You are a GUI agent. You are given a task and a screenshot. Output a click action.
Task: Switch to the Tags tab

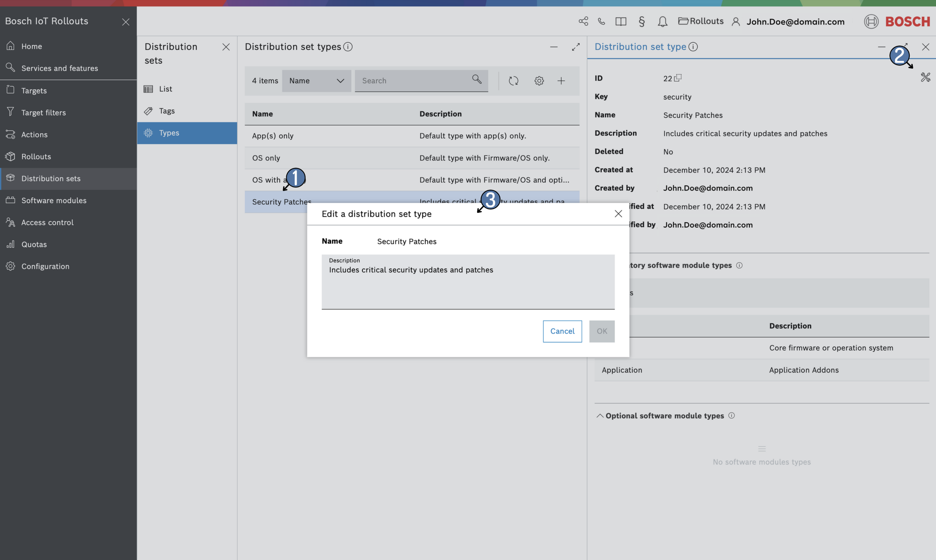pyautogui.click(x=187, y=111)
